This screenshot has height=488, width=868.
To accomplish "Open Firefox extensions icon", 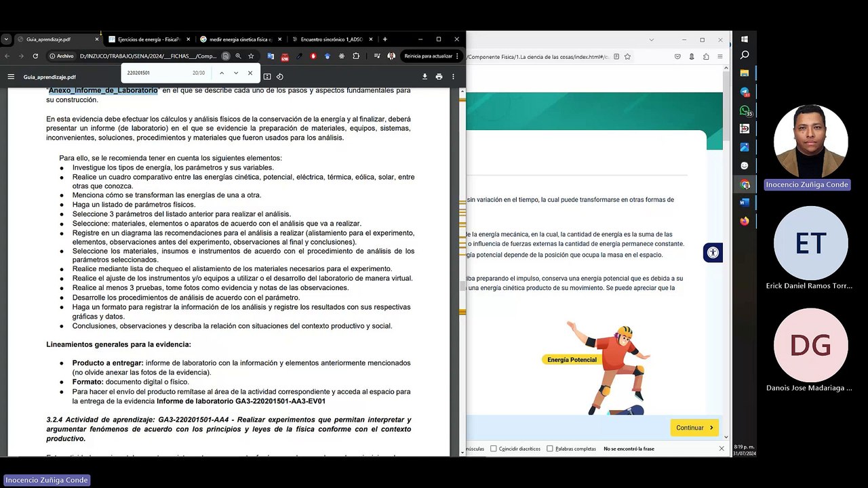I will pyautogui.click(x=706, y=57).
